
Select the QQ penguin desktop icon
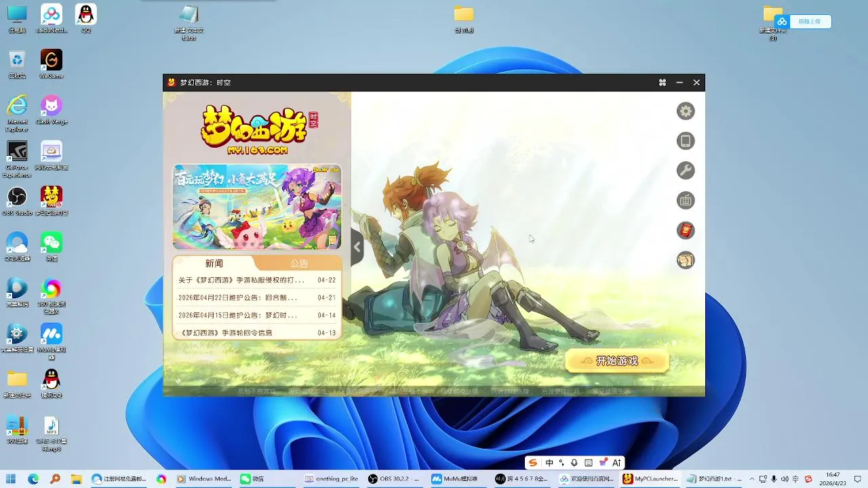(85, 18)
